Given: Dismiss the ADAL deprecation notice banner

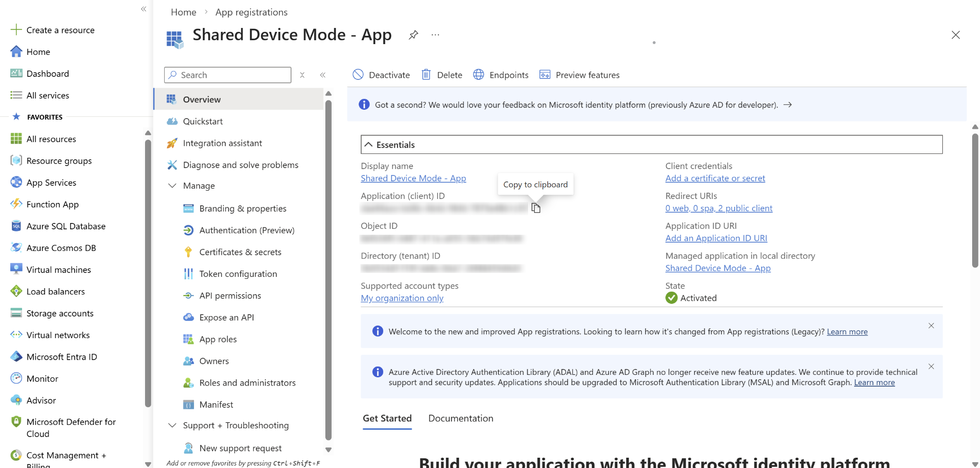Looking at the screenshot, I should point(931,367).
